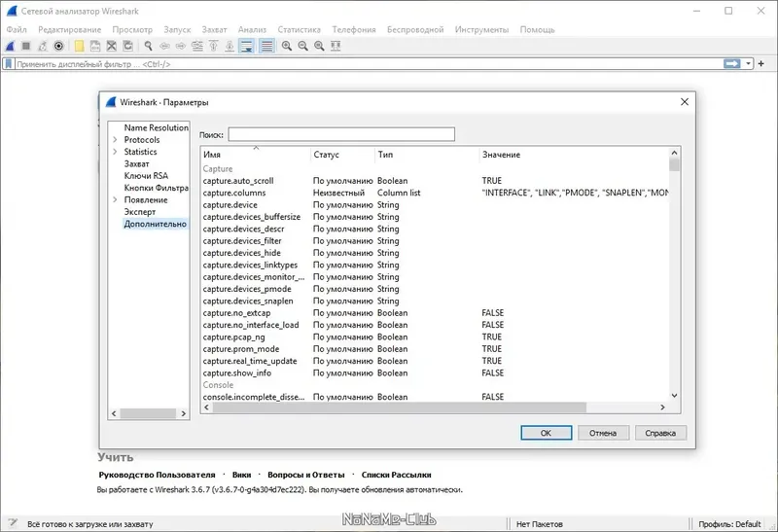Viewport: 778px width, 532px height.
Task: Open the Файл menu
Action: pyautogui.click(x=17, y=30)
